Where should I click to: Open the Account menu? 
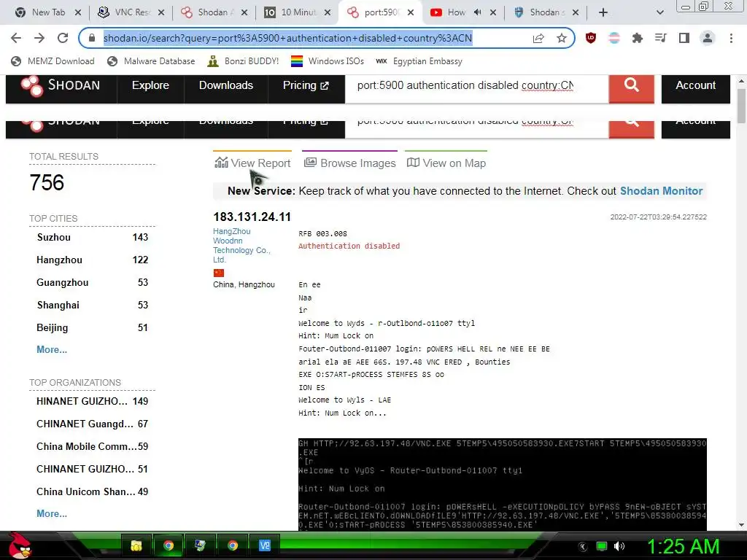[x=695, y=85]
